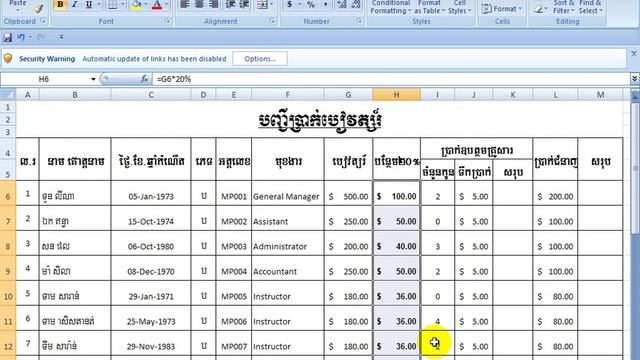Close the Security Warning message bar

click(634, 53)
